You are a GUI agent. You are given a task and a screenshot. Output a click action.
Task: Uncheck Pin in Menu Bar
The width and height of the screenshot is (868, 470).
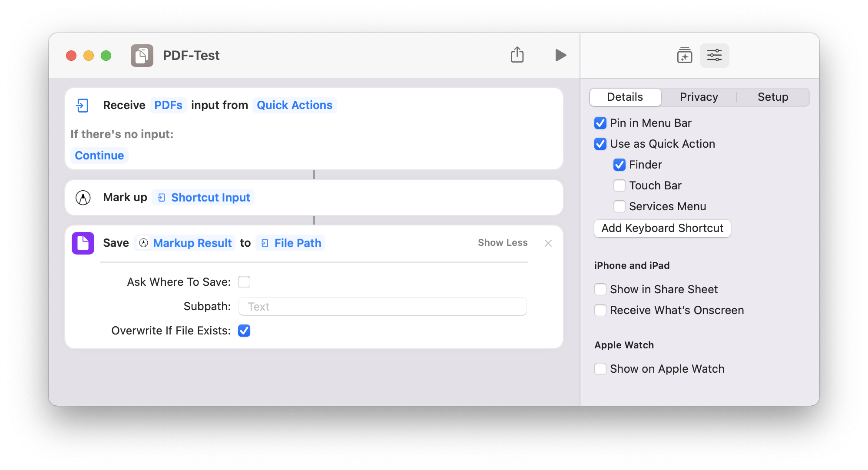click(x=600, y=123)
